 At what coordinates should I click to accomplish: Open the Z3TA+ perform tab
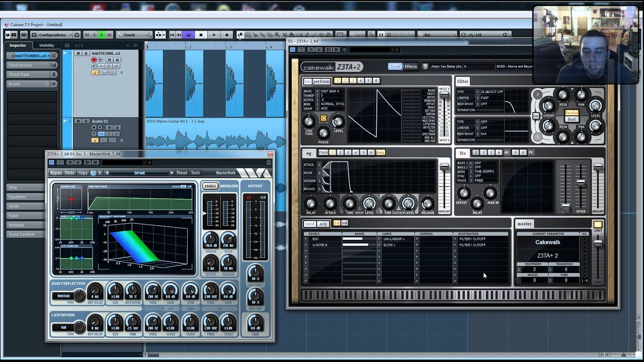tap(321, 81)
